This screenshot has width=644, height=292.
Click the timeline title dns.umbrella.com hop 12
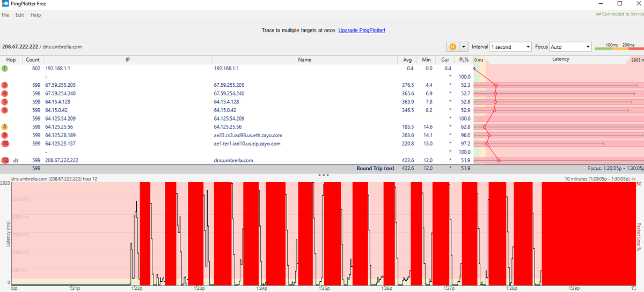pos(53,178)
